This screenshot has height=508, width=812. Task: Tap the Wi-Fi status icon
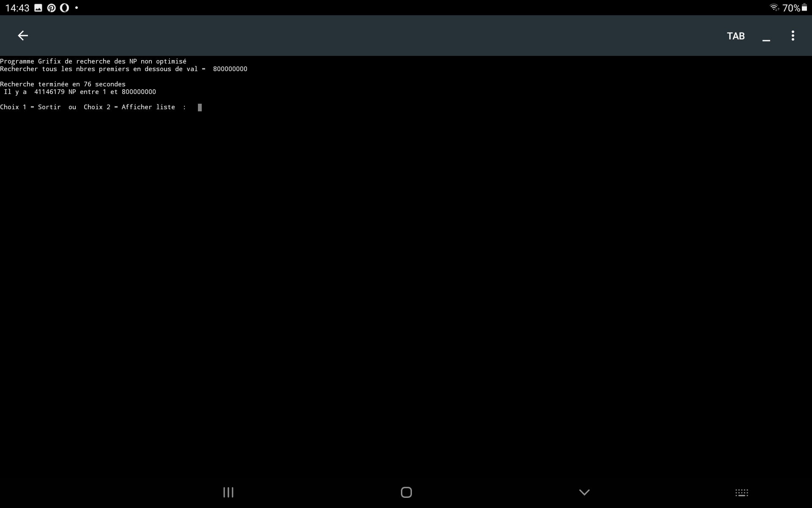pos(774,8)
